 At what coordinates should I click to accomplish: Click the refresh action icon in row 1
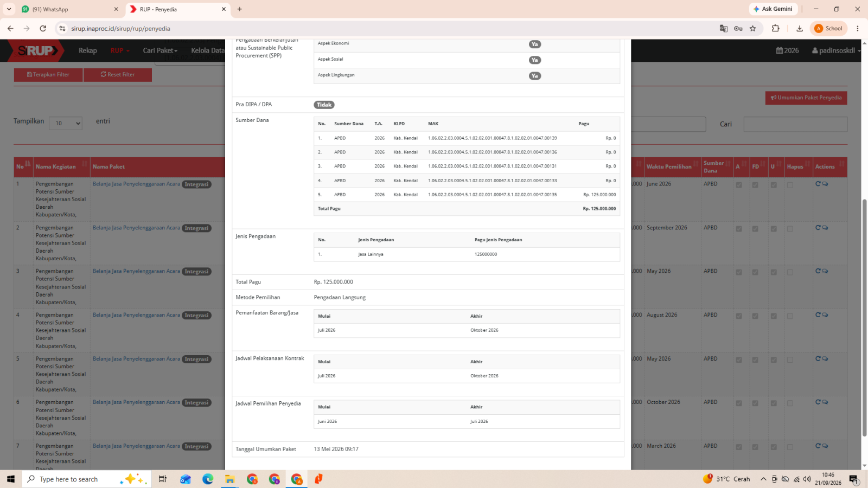point(818,184)
